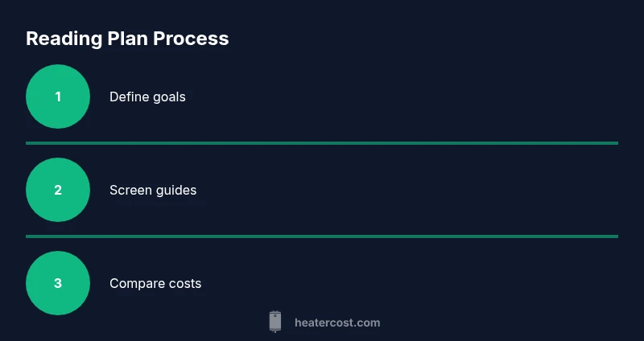Image resolution: width=644 pixels, height=341 pixels.
Task: Select the green step 3 circle
Action: (58, 283)
